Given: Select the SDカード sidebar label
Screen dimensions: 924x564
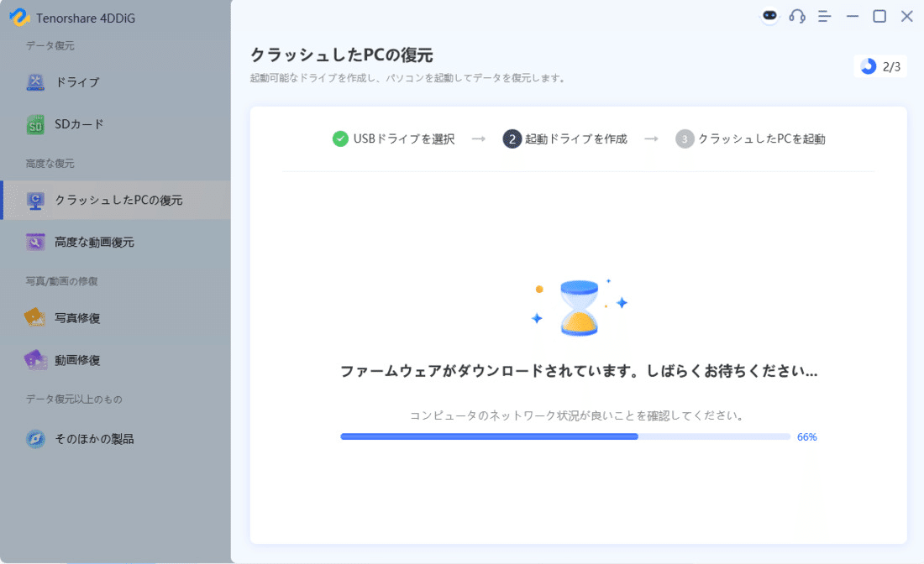Looking at the screenshot, I should pyautogui.click(x=79, y=124).
